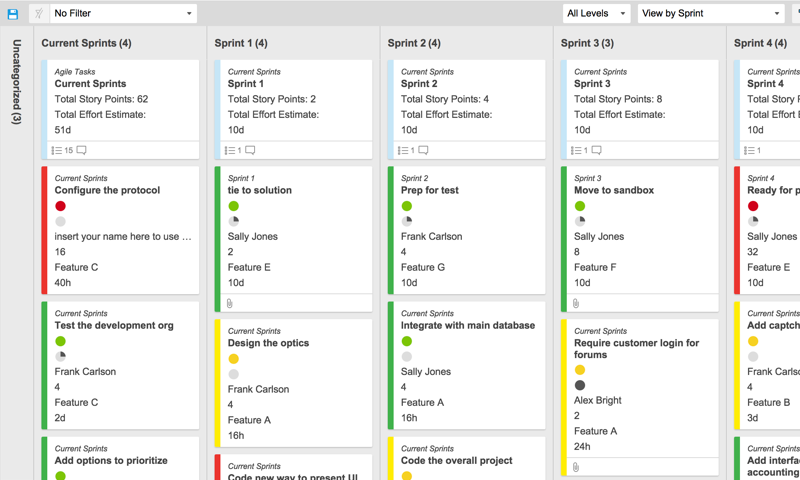
Task: Click red status dot on Configure the protocol
Action: [61, 206]
